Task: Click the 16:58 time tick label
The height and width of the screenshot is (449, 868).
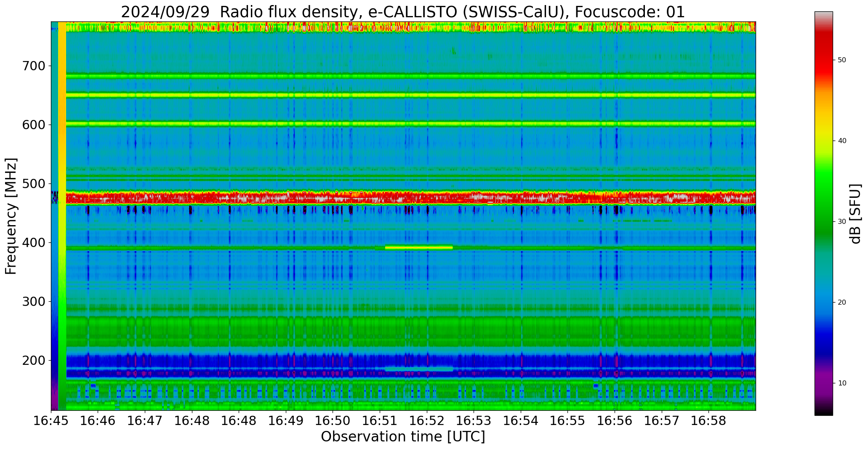Action: coord(708,421)
